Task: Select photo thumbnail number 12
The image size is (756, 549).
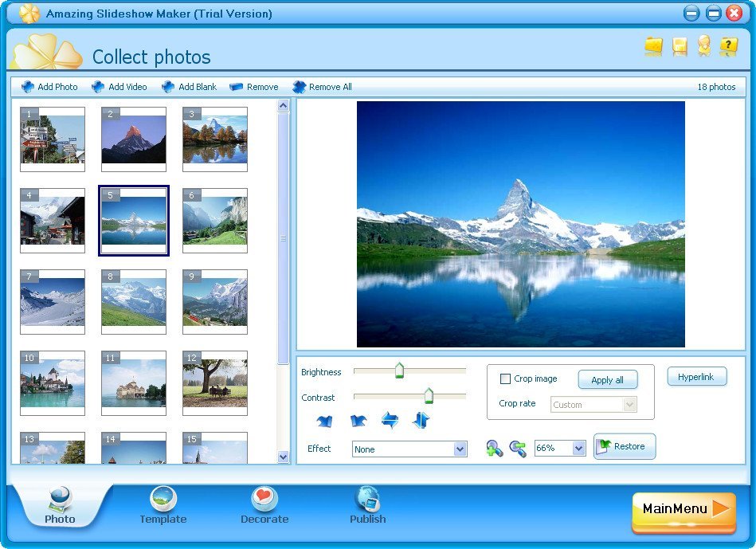Action: coord(214,383)
